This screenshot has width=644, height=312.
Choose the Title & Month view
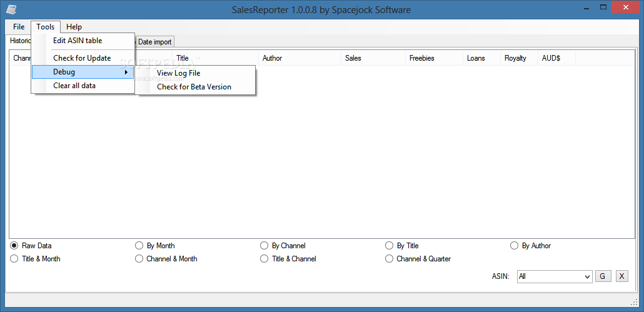[x=35, y=259]
